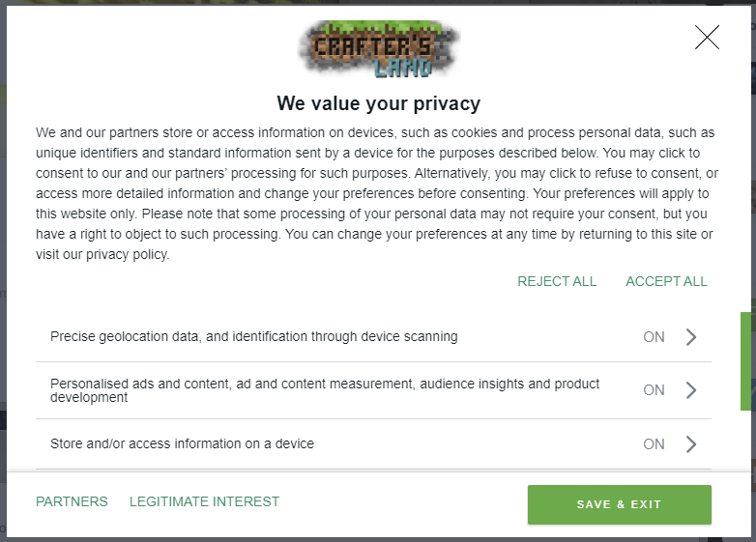Open the LEGITIMATE INTEREST tab
Image resolution: width=756 pixels, height=542 pixels.
pyautogui.click(x=204, y=501)
